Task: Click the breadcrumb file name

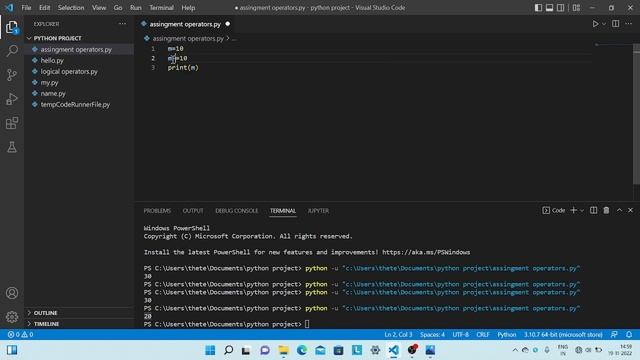Action: pyautogui.click(x=188, y=38)
